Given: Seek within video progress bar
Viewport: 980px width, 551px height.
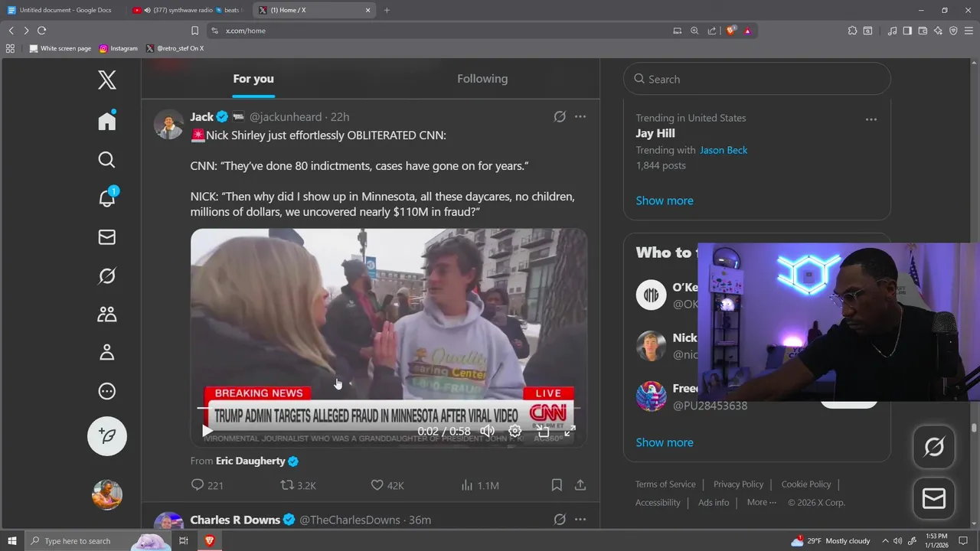Looking at the screenshot, I should click(x=389, y=409).
